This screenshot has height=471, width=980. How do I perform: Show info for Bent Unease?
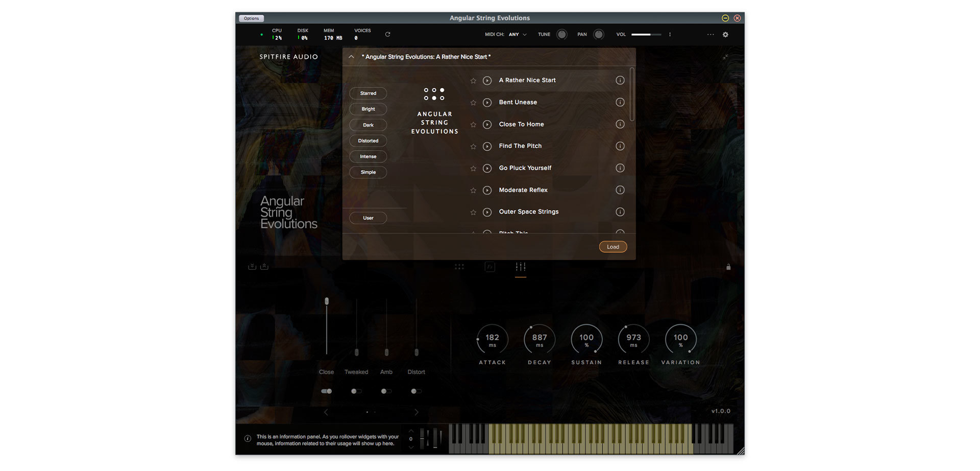click(620, 102)
